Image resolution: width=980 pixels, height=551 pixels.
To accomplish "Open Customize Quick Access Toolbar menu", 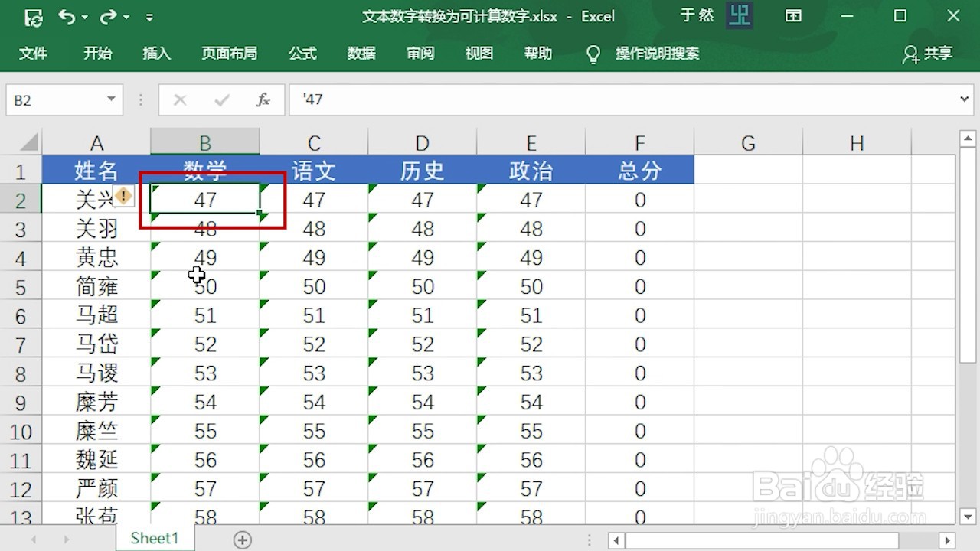I will point(149,17).
